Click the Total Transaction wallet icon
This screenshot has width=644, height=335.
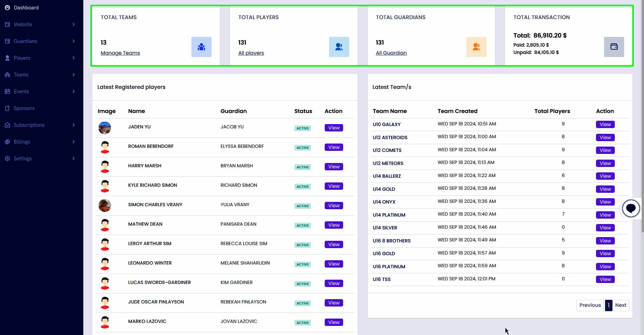click(614, 47)
